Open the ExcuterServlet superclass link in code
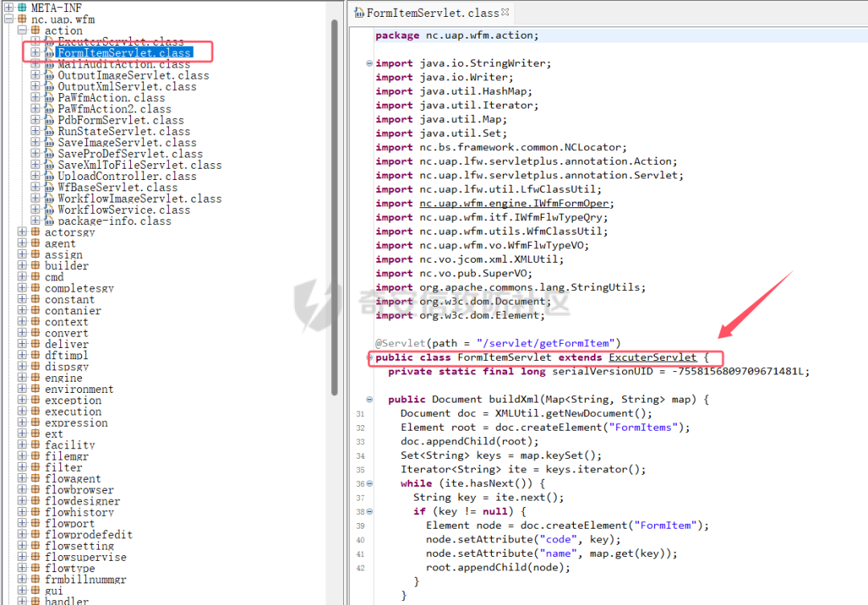Screen dimensions: 868x605 [653, 358]
